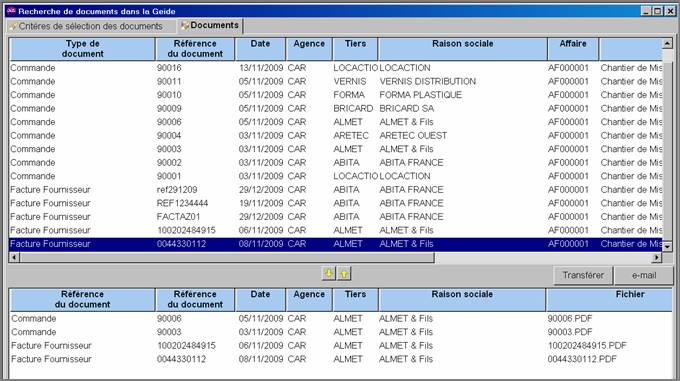680x381 pixels.
Task: Click file name 0044330112.PDF
Action: pos(582,359)
